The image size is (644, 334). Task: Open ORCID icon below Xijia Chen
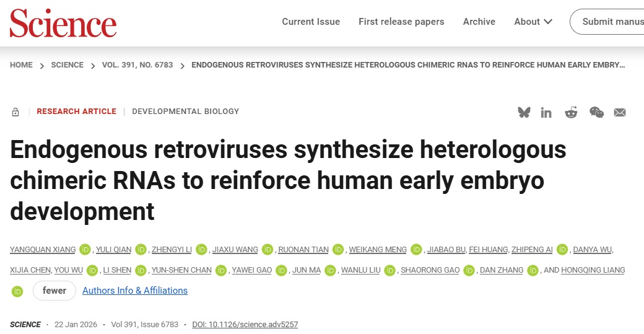point(17,291)
